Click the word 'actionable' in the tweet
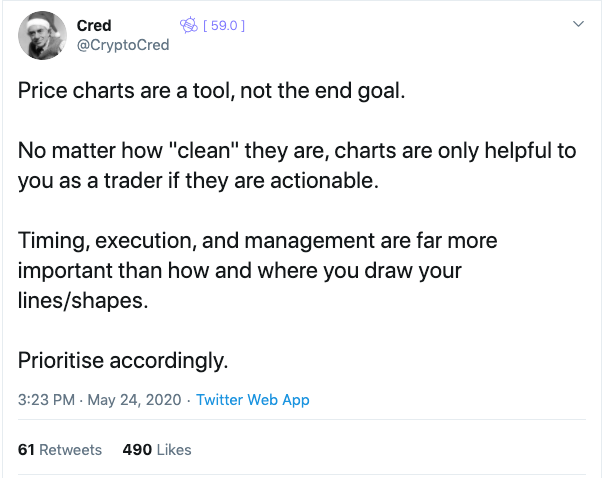 (324, 181)
